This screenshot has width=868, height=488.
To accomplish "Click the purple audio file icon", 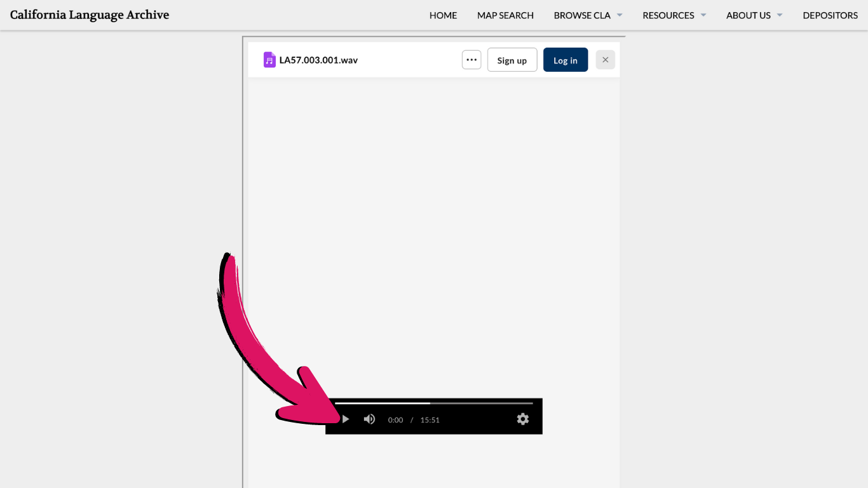I will pyautogui.click(x=269, y=60).
